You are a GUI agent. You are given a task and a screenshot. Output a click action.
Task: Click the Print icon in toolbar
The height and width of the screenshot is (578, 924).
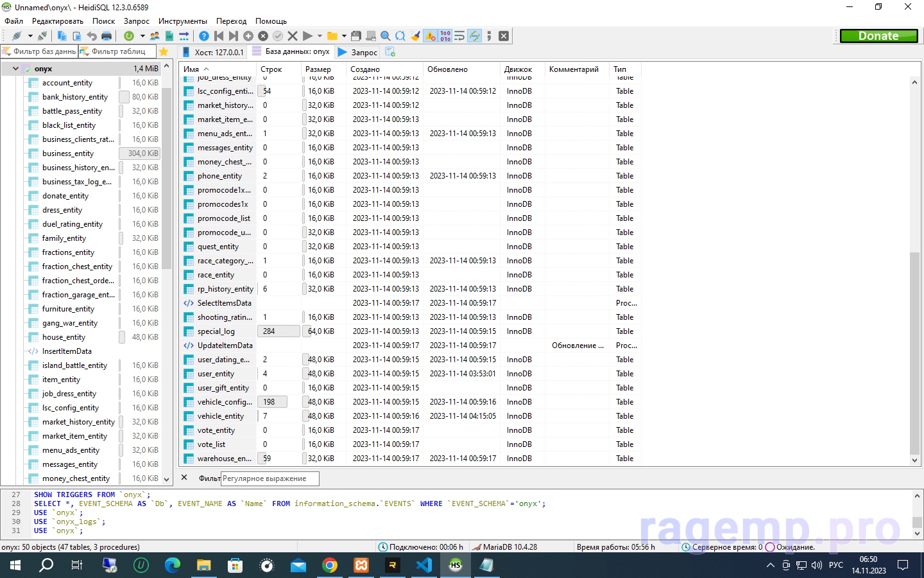click(x=107, y=36)
